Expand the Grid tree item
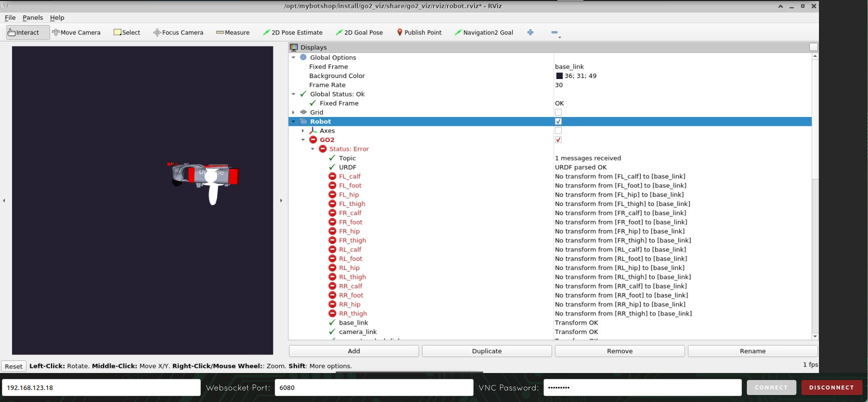868x402 pixels. tap(293, 112)
